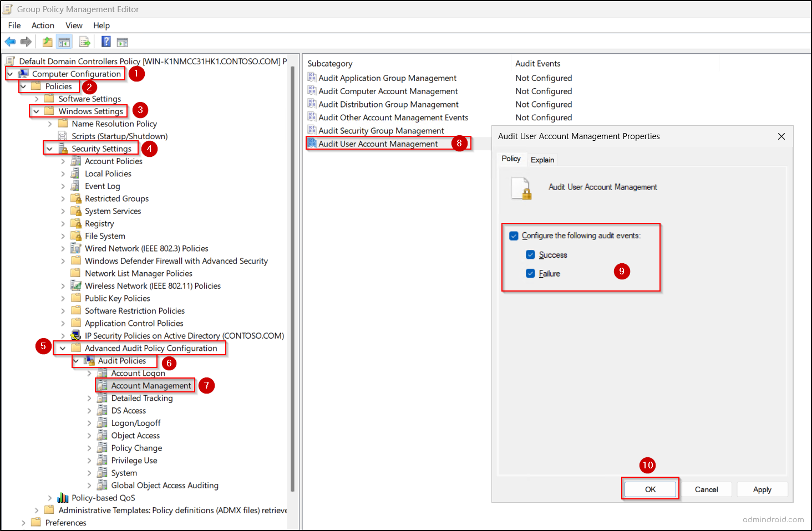This screenshot has height=531, width=812.
Task: Open Help via the question mark icon
Action: click(105, 42)
